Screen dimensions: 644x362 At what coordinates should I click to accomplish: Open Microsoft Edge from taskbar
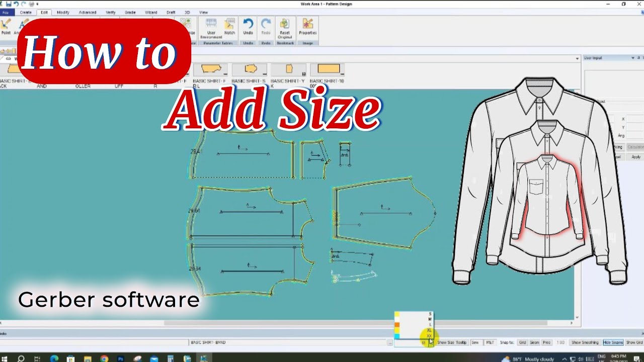tap(54, 358)
